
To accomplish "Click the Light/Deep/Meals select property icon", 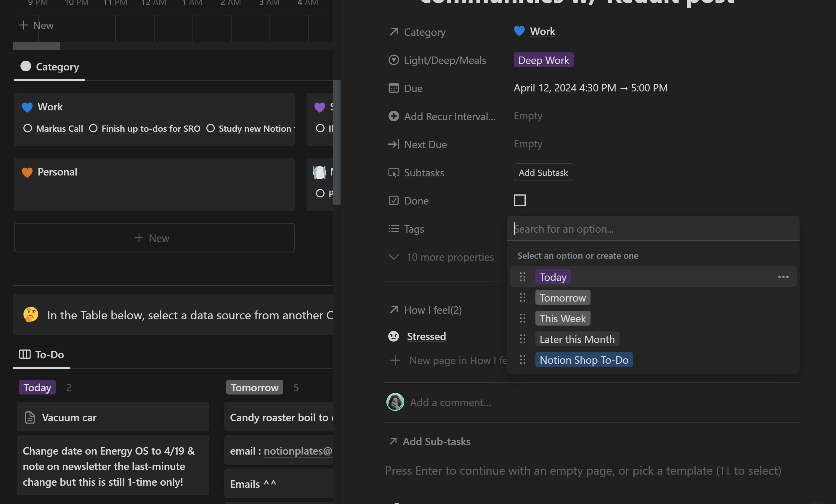I will click(x=394, y=60).
